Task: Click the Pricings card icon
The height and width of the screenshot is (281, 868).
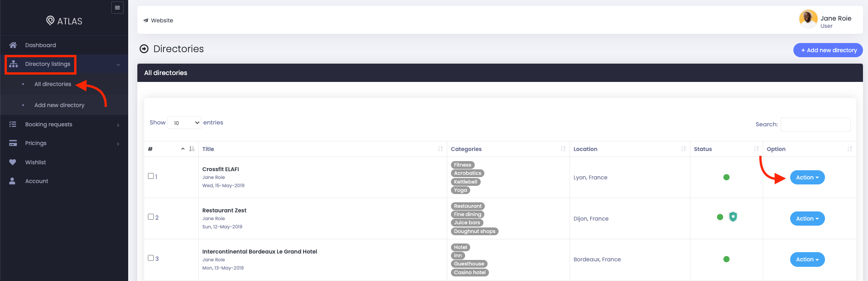Action: tap(13, 143)
